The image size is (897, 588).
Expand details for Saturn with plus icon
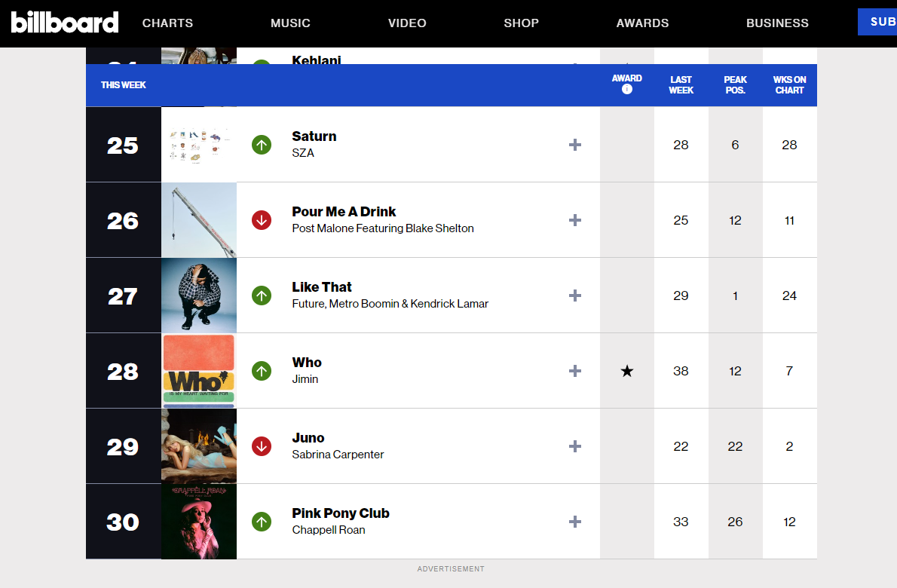click(575, 145)
